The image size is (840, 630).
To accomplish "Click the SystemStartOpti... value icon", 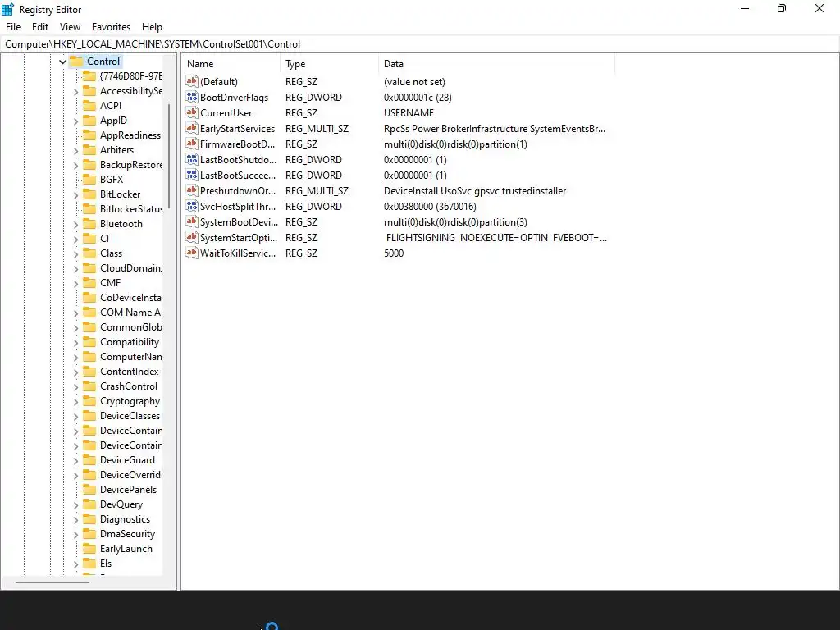I will 192,237.
